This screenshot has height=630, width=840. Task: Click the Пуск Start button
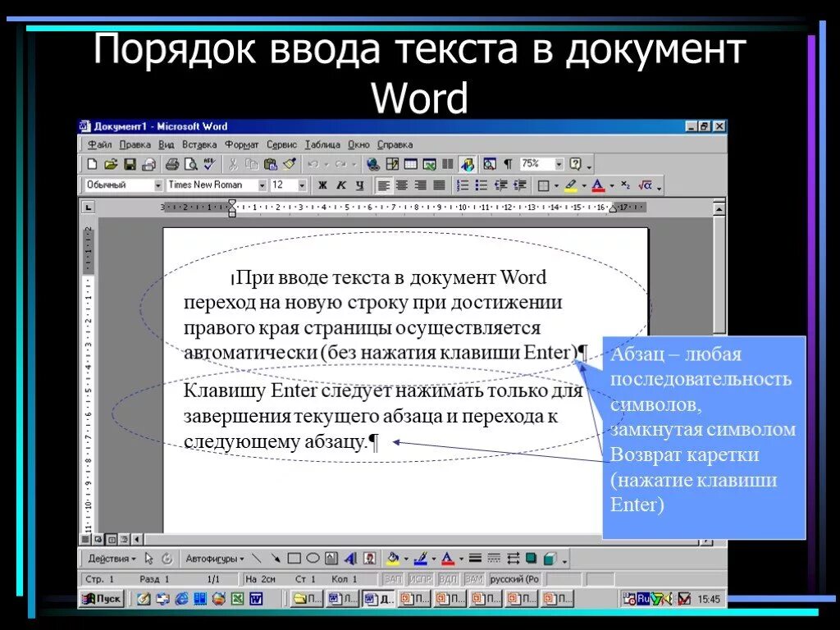[x=103, y=598]
